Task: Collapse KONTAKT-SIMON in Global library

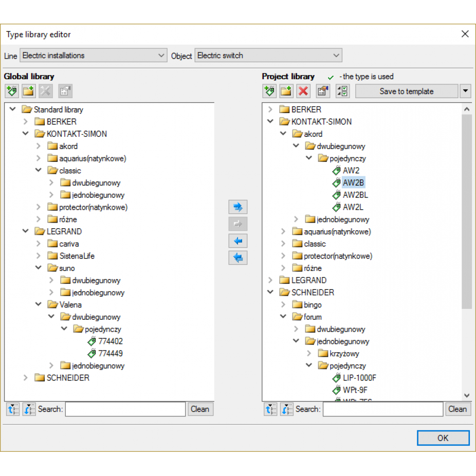Action: pyautogui.click(x=26, y=133)
